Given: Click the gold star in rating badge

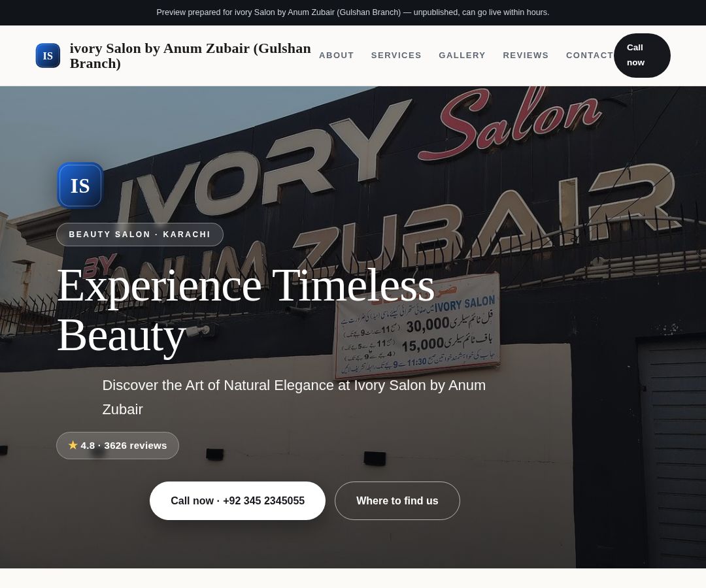Looking at the screenshot, I should point(73,445).
